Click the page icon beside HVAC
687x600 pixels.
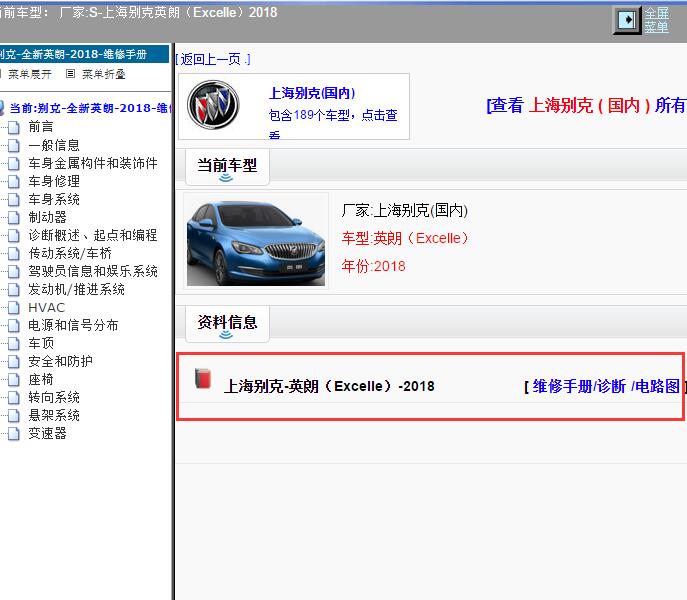point(14,308)
